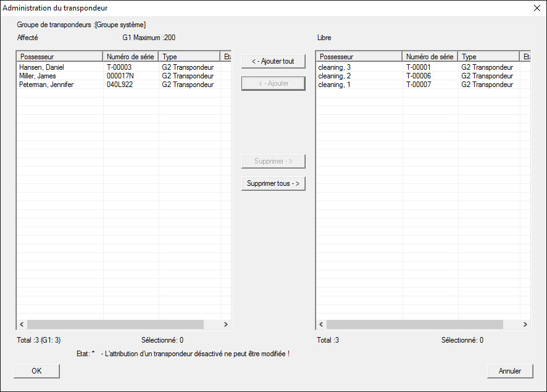547x392 pixels.
Task: Confirm the dialog with OK
Action: 36,371
